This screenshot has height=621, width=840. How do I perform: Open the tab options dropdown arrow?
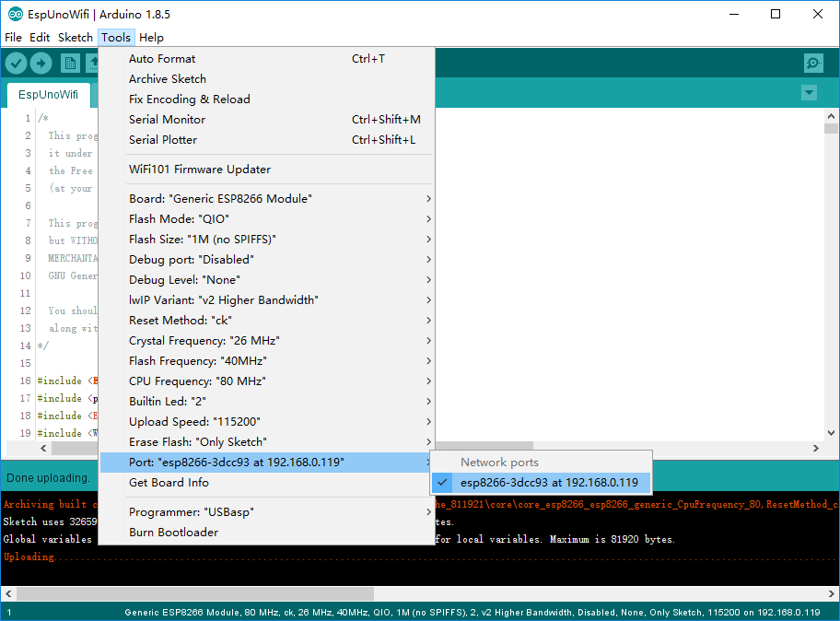(809, 93)
